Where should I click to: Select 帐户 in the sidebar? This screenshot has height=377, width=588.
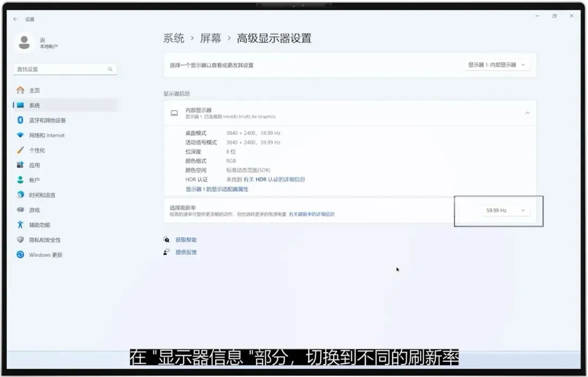click(x=28, y=180)
